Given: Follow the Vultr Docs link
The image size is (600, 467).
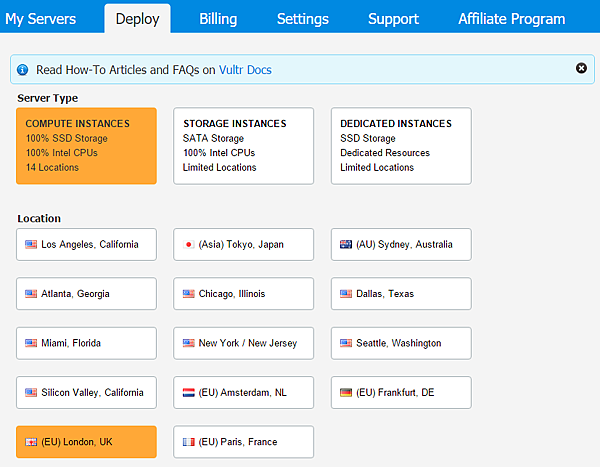Looking at the screenshot, I should [x=245, y=70].
